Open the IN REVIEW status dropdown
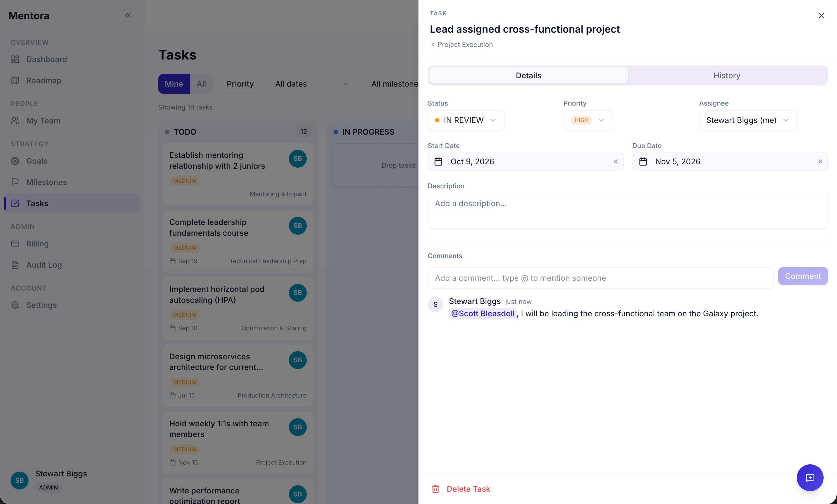Image resolution: width=837 pixels, height=504 pixels. 466,120
